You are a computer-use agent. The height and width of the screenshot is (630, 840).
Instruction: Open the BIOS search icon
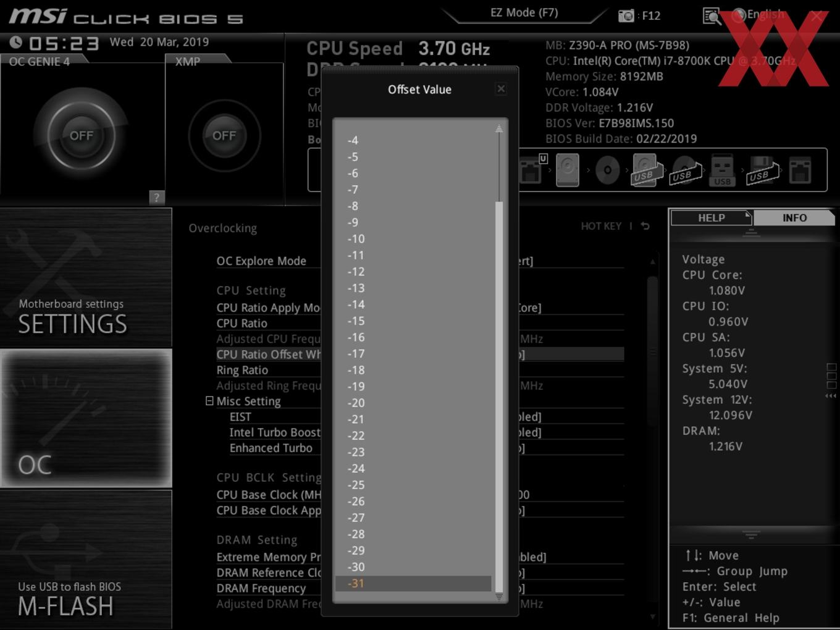pos(712,16)
